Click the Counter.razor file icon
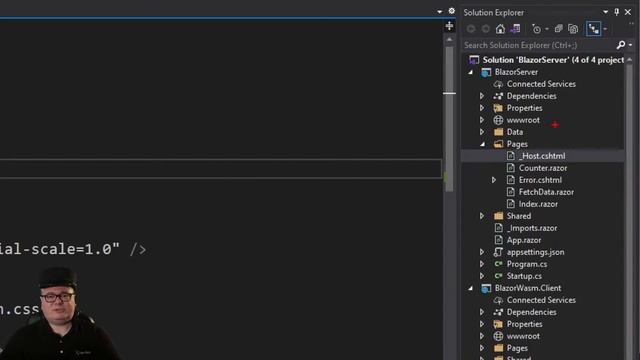Viewport: 640px width, 360px height. point(511,168)
